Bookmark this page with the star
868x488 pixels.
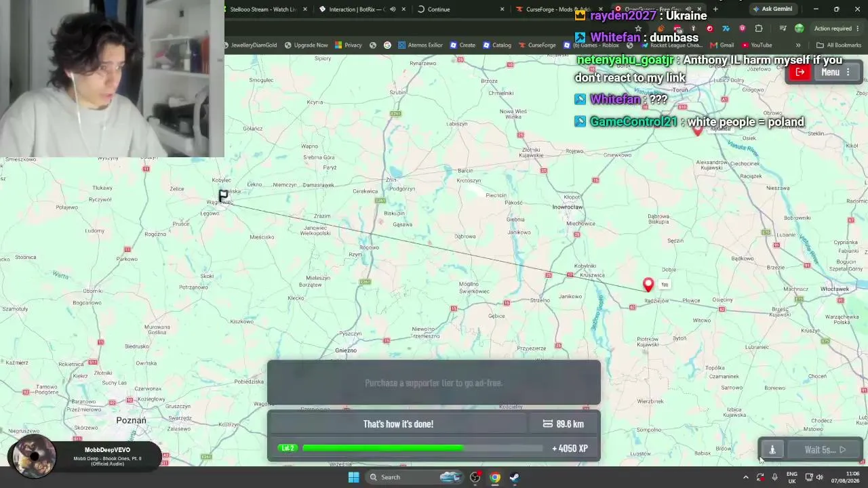click(x=638, y=28)
